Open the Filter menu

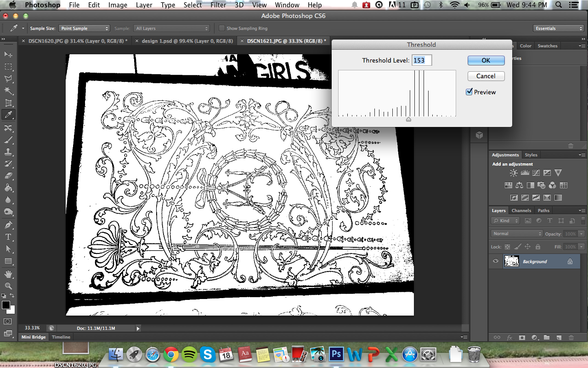[x=218, y=5]
